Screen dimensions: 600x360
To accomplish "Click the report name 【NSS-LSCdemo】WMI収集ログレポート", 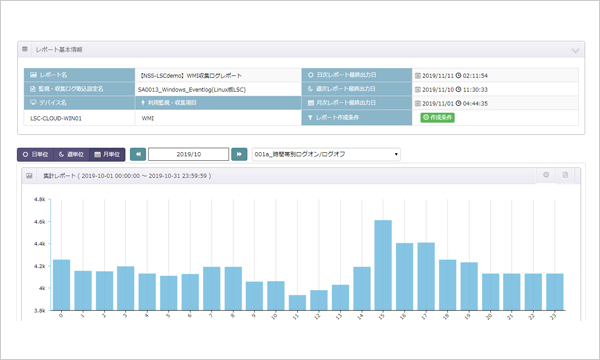I will 190,76.
